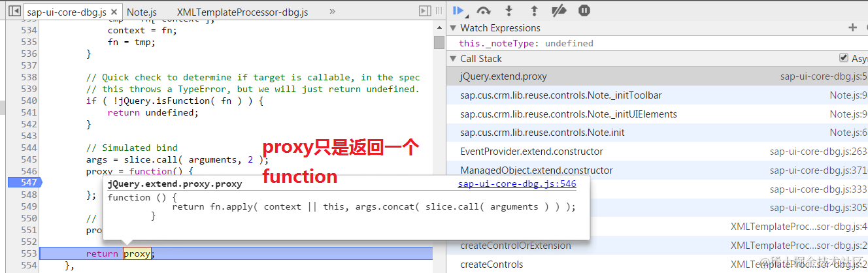Select the jQuery.extend.proxy stack frame
This screenshot has height=273, width=868.
coord(657,76)
